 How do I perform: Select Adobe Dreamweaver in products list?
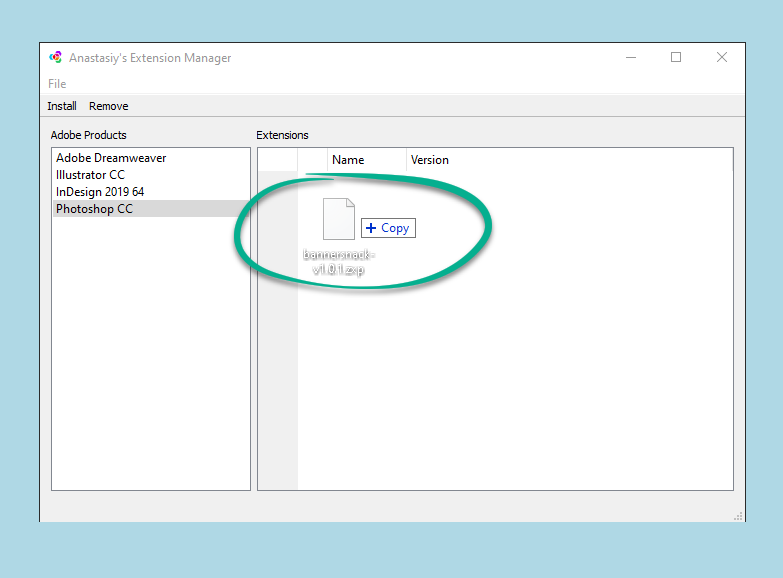coord(151,158)
